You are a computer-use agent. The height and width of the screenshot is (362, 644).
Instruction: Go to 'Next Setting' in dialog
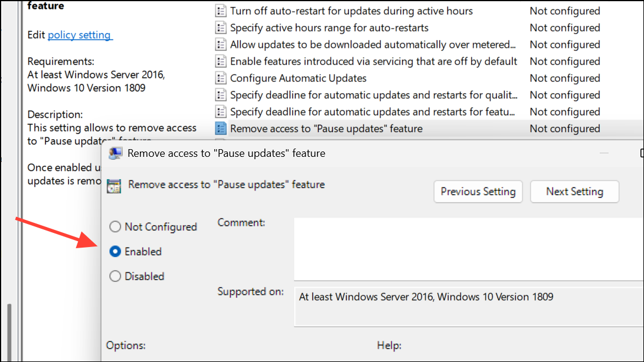click(x=574, y=192)
